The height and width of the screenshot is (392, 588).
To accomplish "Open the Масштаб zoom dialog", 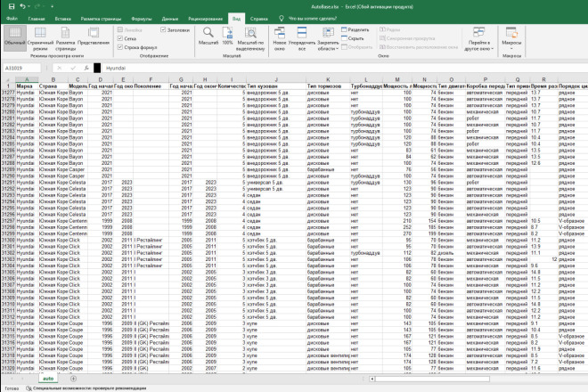I will 208,36.
